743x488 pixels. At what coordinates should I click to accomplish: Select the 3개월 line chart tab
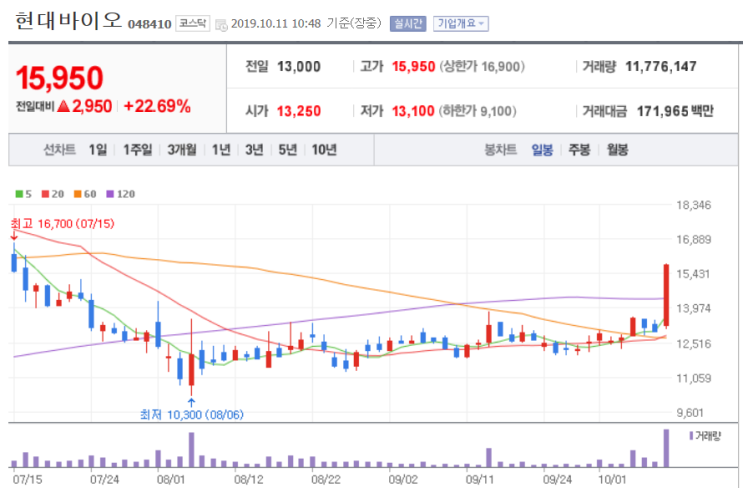click(x=182, y=150)
